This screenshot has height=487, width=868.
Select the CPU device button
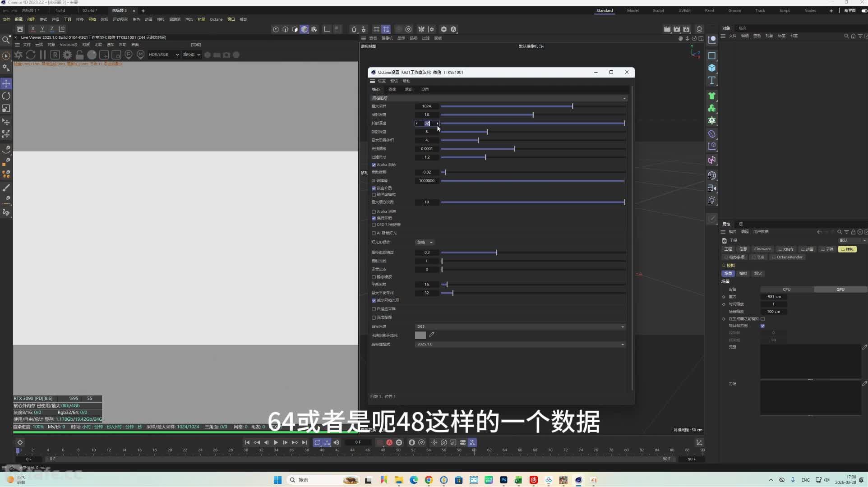coord(787,289)
